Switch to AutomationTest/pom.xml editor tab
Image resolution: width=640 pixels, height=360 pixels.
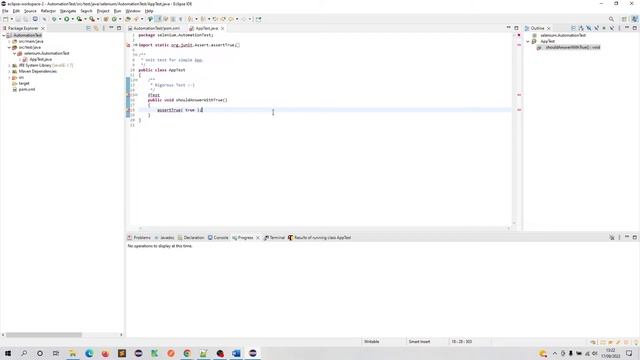click(x=154, y=28)
